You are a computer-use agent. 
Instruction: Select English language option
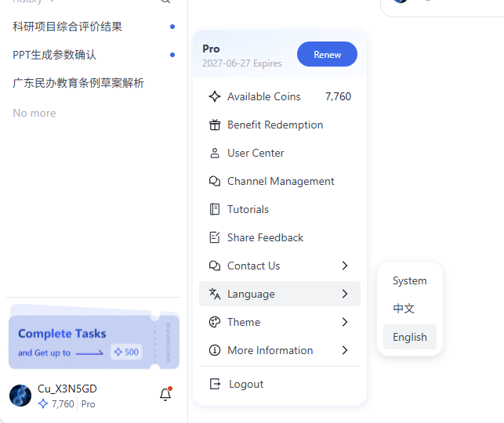pyautogui.click(x=410, y=337)
